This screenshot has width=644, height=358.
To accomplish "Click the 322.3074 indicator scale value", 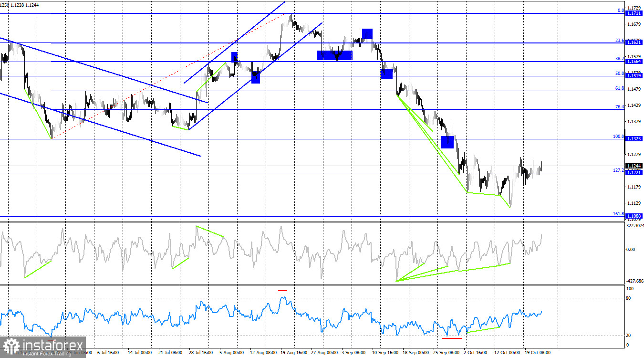I will point(635,225).
